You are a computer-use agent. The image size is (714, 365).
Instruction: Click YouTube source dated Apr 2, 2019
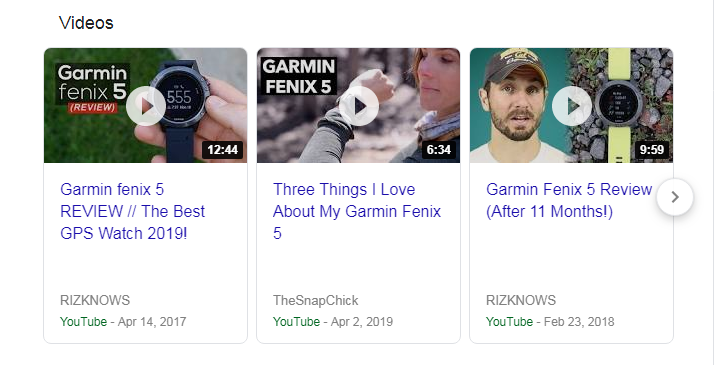[296, 322]
